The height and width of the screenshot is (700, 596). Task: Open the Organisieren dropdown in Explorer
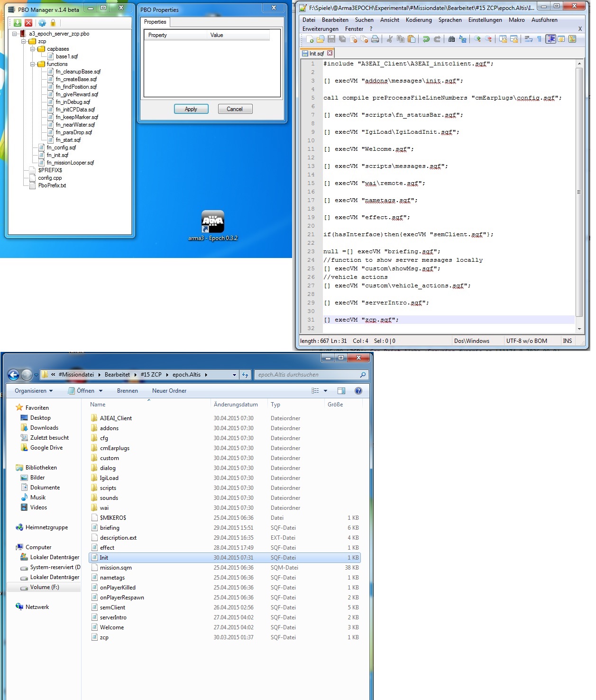point(33,391)
